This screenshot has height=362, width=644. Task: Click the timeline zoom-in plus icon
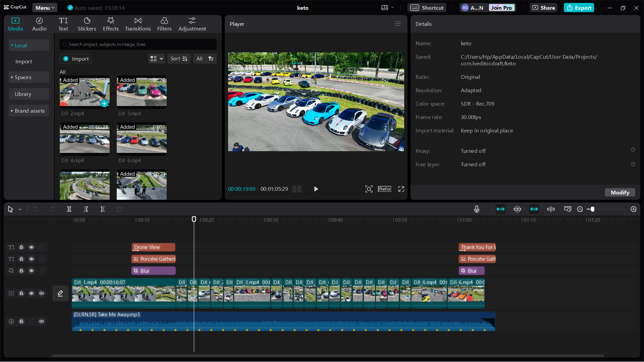[x=634, y=209]
